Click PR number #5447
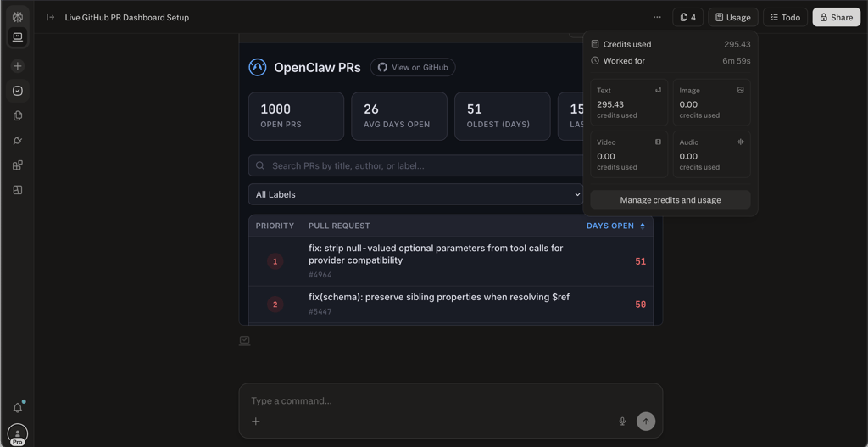This screenshot has width=868, height=447. (x=320, y=312)
